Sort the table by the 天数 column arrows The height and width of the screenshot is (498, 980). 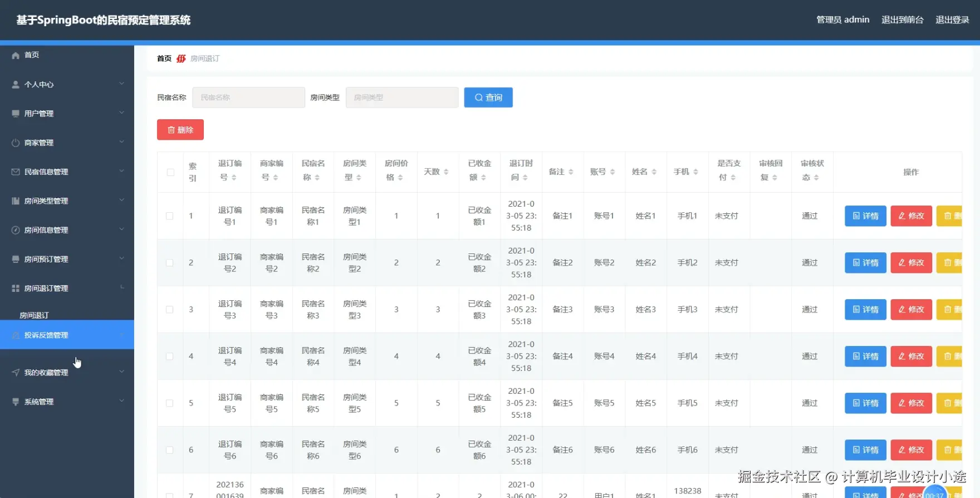[446, 172]
